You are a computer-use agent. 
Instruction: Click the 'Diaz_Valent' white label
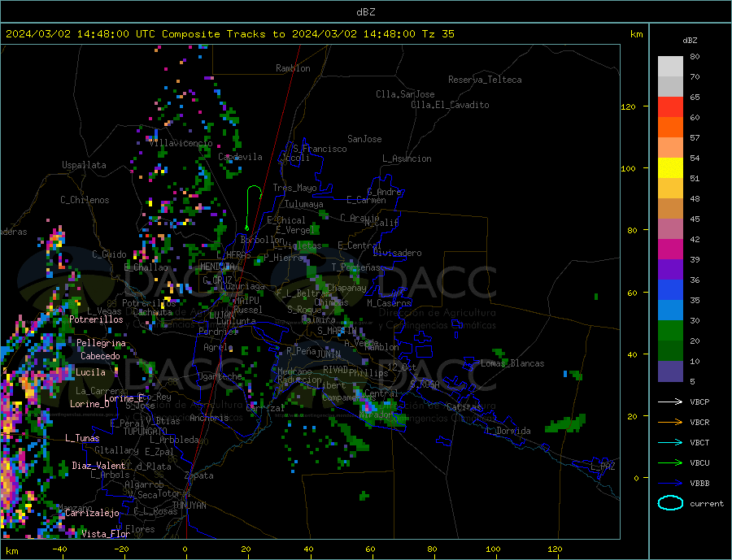[98, 466]
